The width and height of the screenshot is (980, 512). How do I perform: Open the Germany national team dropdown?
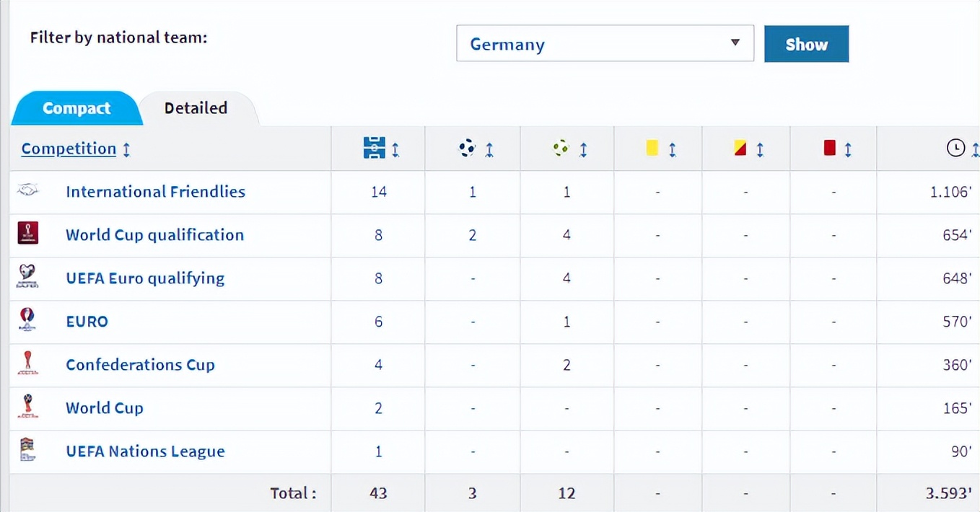pyautogui.click(x=605, y=44)
